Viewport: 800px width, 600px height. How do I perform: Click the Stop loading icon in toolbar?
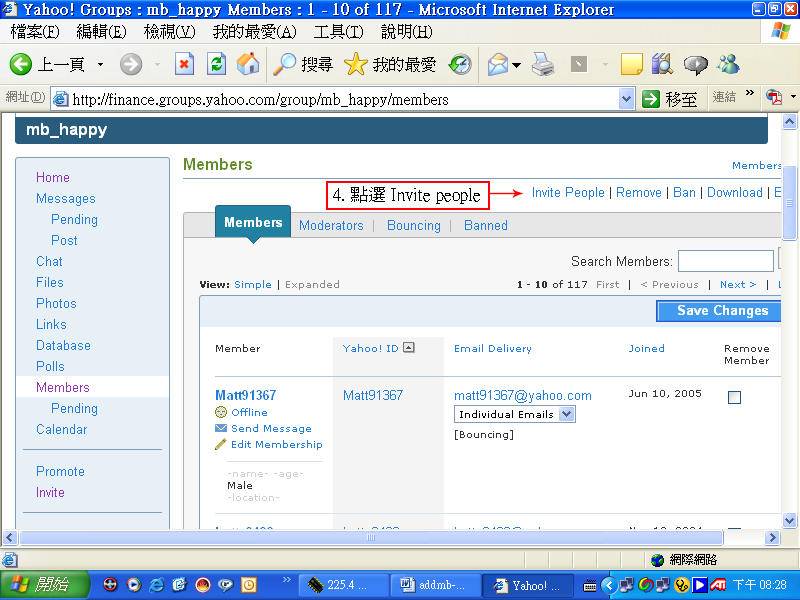(184, 65)
